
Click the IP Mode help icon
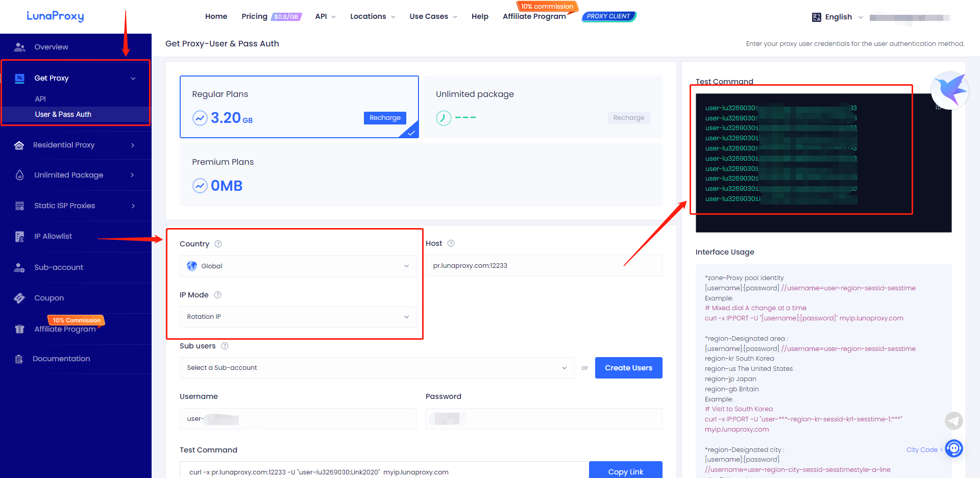[217, 295]
